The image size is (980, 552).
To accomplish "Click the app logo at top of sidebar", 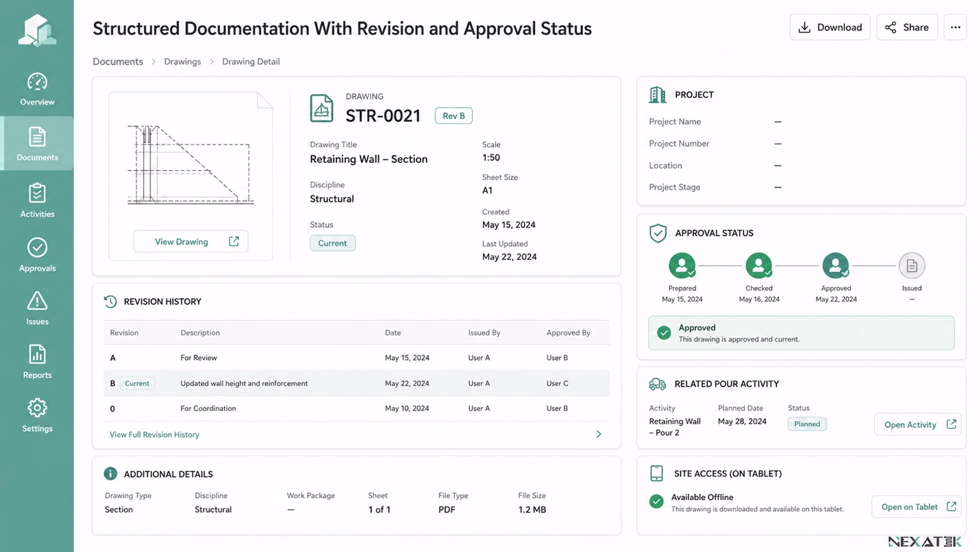I will coord(37,30).
